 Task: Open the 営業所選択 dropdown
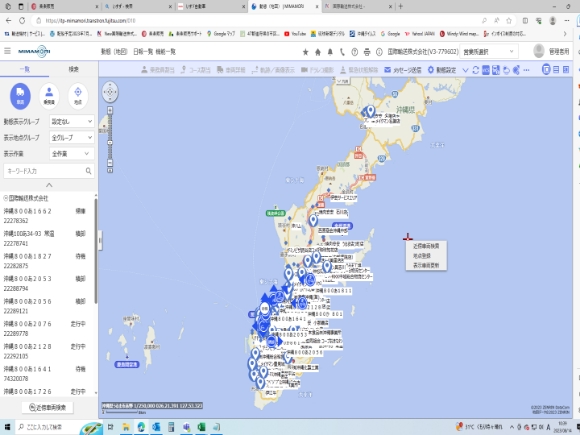pyautogui.click(x=489, y=52)
